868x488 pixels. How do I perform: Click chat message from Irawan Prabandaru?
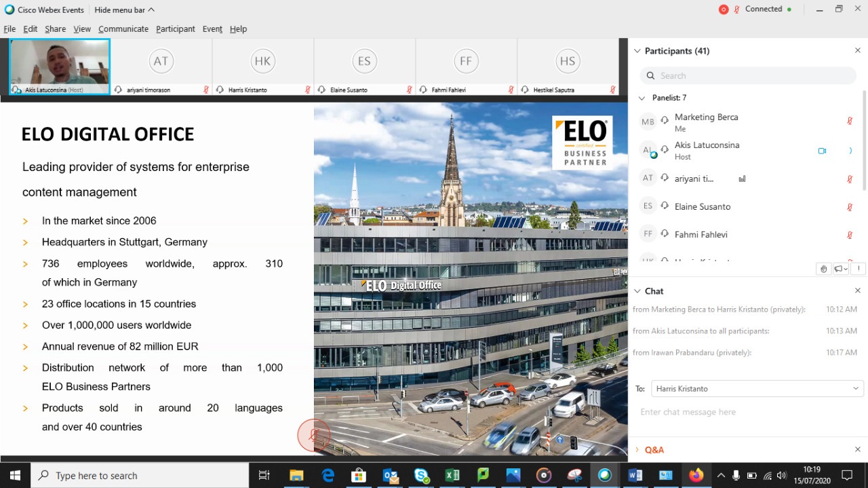click(x=692, y=353)
